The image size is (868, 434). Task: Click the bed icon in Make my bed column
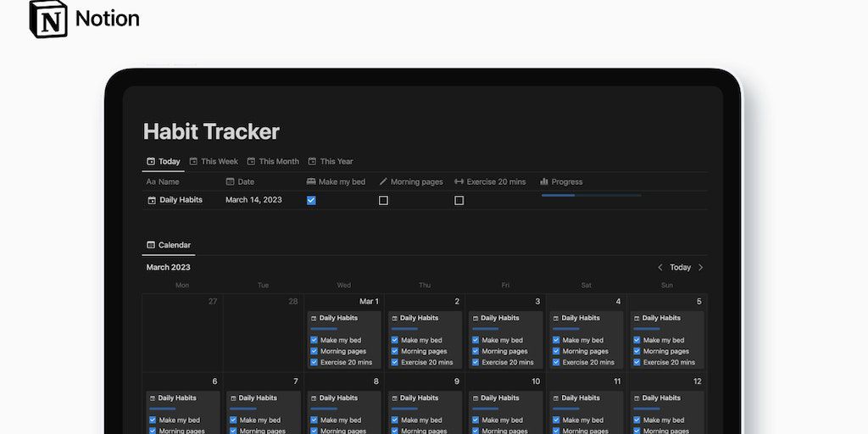(311, 181)
